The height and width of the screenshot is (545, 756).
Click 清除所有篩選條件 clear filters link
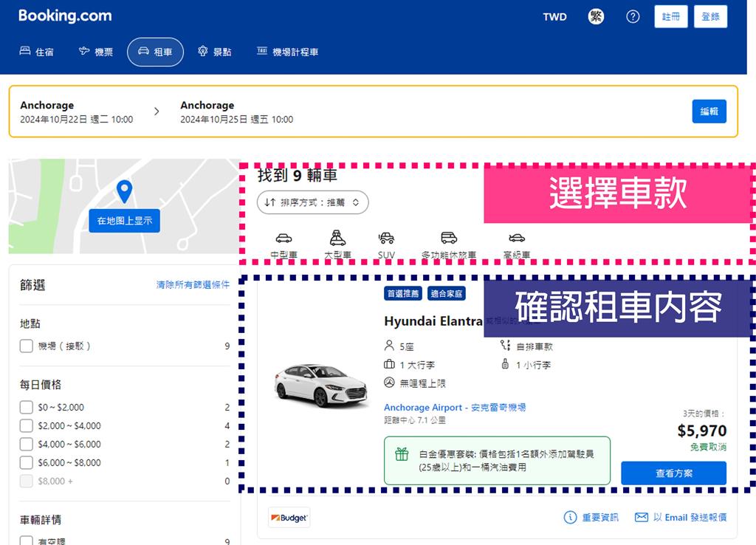(x=193, y=285)
